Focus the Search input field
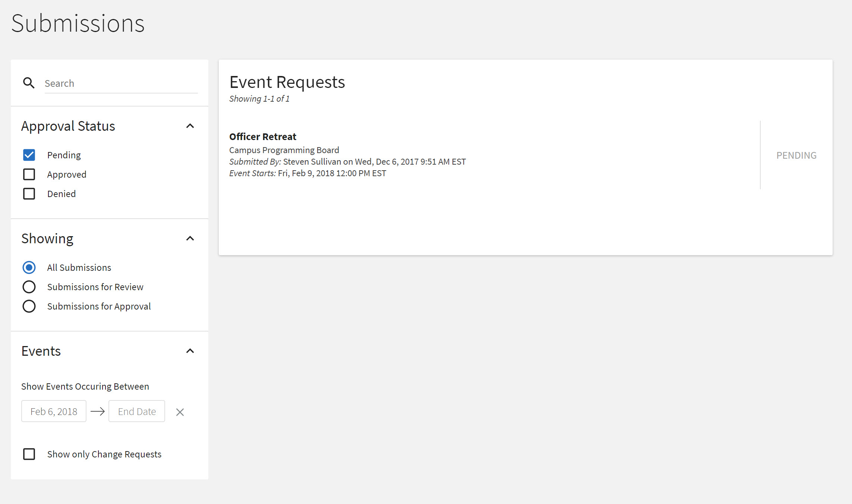This screenshot has width=852, height=504. (121, 83)
